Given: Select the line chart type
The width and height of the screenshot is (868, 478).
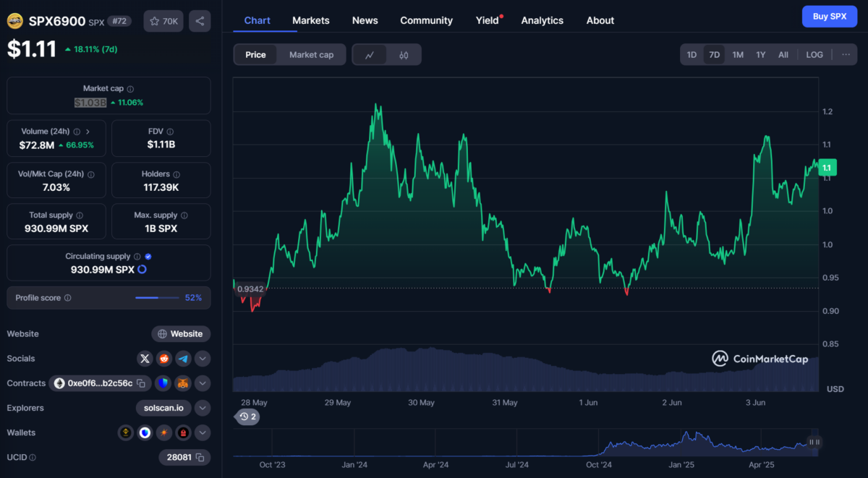Looking at the screenshot, I should pyautogui.click(x=370, y=55).
